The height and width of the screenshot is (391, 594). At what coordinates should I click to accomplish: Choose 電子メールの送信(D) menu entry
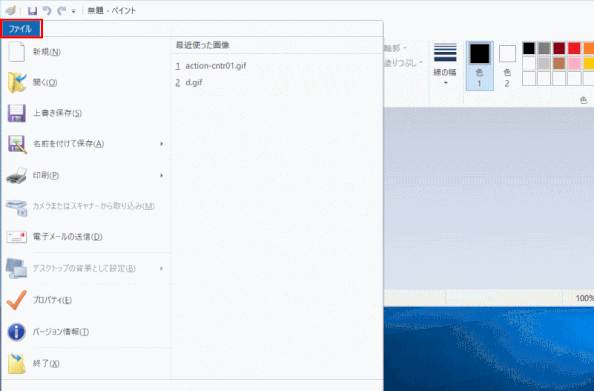[86, 237]
